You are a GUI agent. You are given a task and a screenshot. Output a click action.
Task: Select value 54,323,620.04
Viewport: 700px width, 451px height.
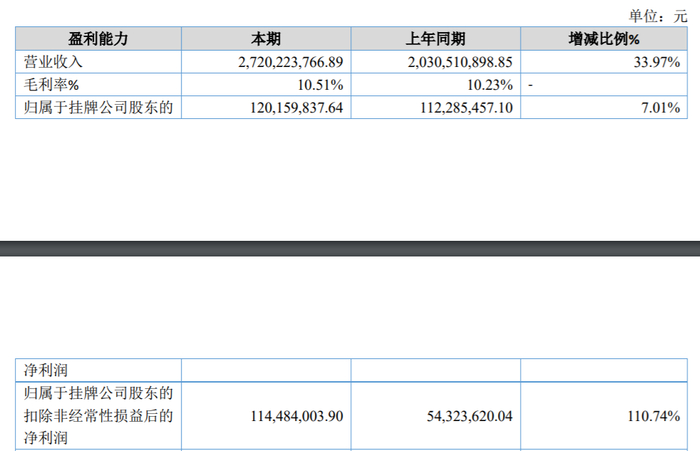pyautogui.click(x=470, y=416)
